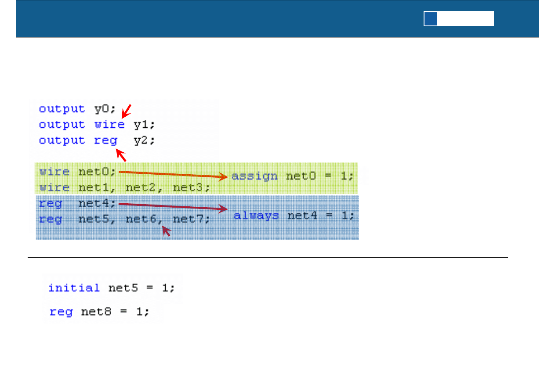Viewport: 555px width, 392px height.
Task: Click the red arrow below output reg
Action: point(120,155)
